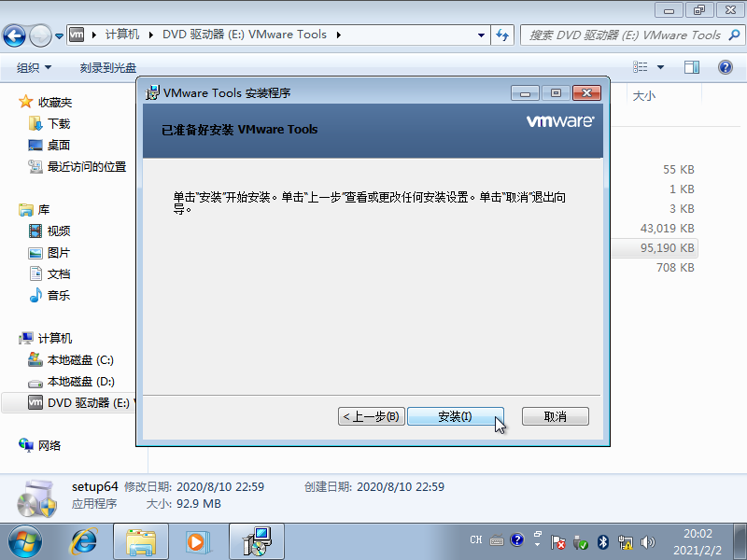Open the view options dropdown arrow

(x=660, y=67)
